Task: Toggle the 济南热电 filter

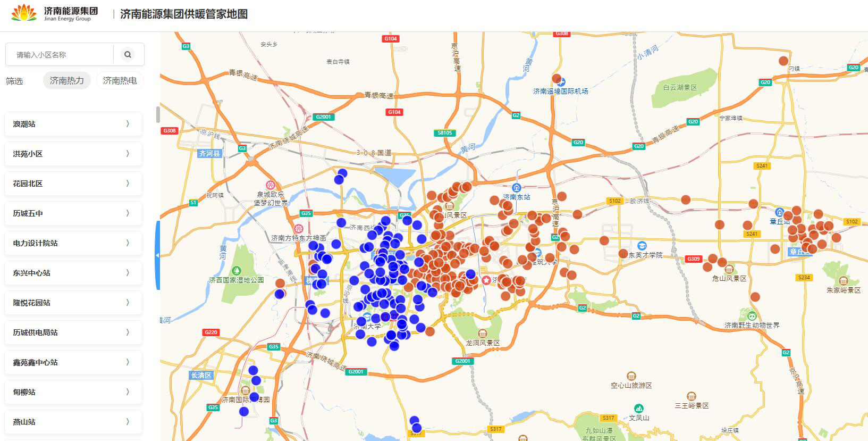Action: [120, 80]
